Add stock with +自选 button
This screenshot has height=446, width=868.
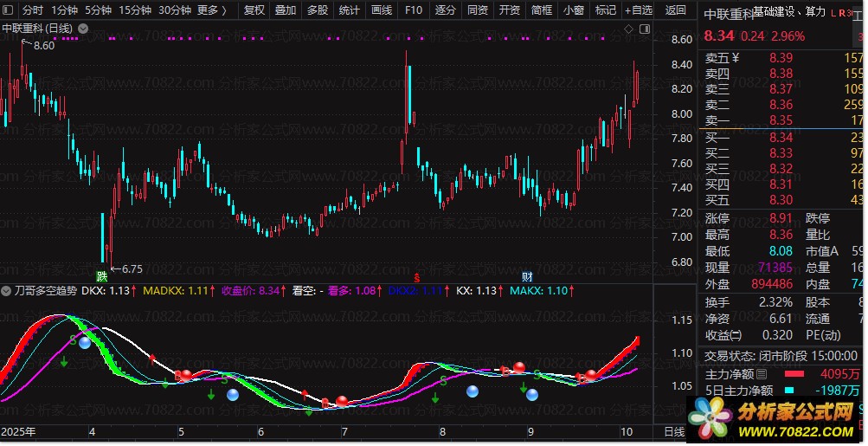pos(637,10)
